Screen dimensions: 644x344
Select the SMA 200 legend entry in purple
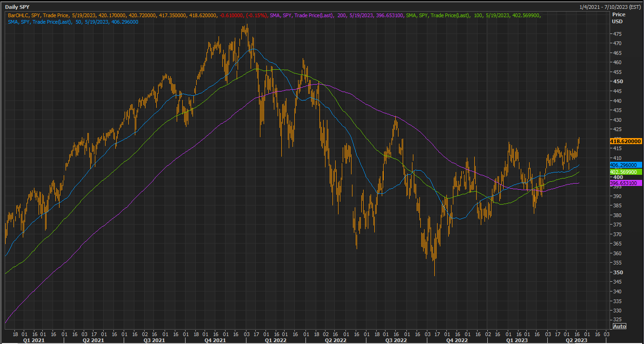point(337,15)
